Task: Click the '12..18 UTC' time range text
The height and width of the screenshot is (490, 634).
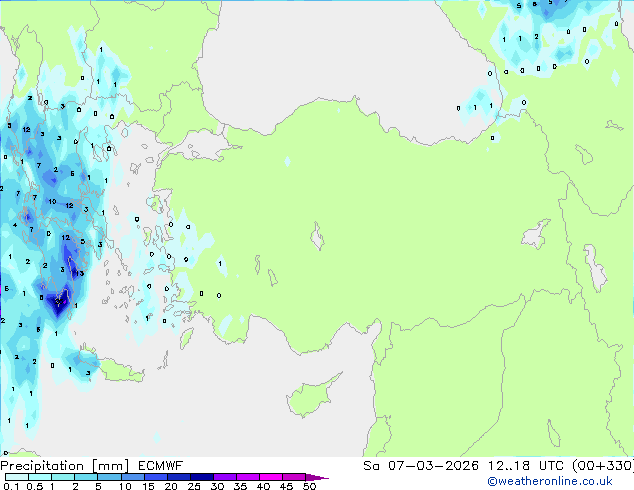Action: (x=526, y=466)
